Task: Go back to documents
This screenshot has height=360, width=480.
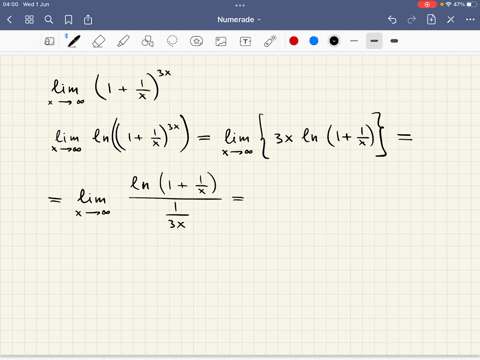Action: pyautogui.click(x=9, y=20)
